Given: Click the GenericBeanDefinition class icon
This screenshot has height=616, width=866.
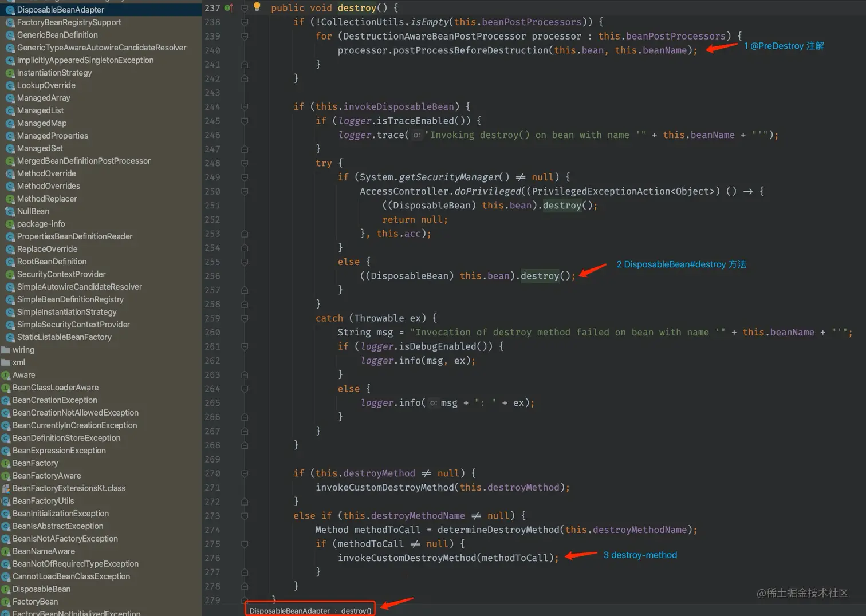Looking at the screenshot, I should [x=10, y=35].
